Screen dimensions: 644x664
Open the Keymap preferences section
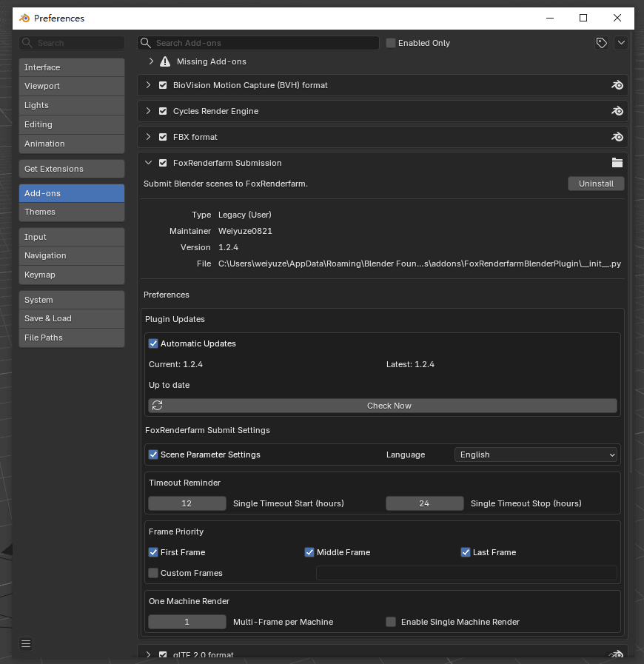tap(72, 275)
